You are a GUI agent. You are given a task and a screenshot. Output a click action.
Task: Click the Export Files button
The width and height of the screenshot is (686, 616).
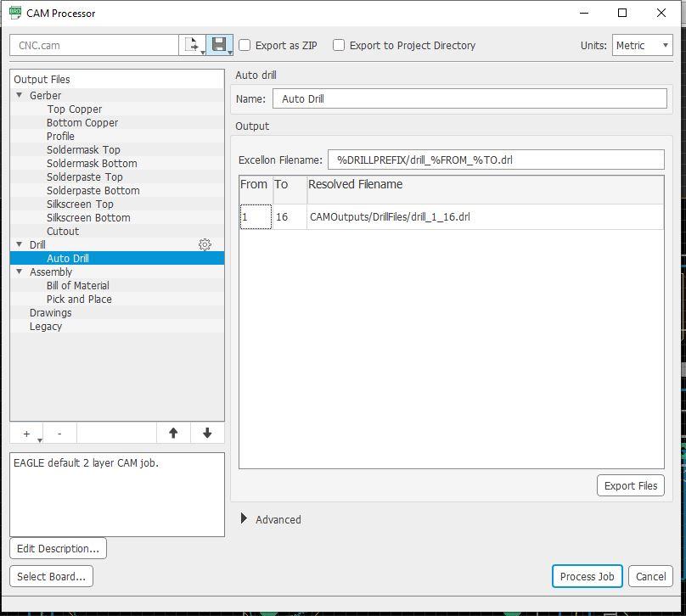(631, 485)
